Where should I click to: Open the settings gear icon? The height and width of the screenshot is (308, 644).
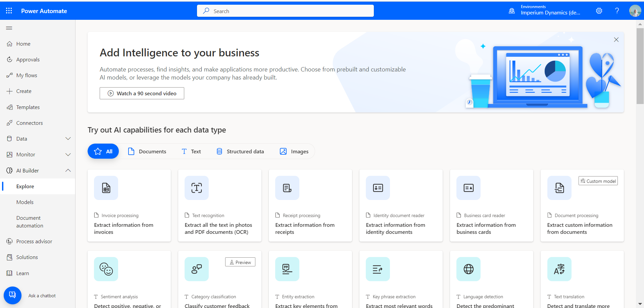point(599,11)
